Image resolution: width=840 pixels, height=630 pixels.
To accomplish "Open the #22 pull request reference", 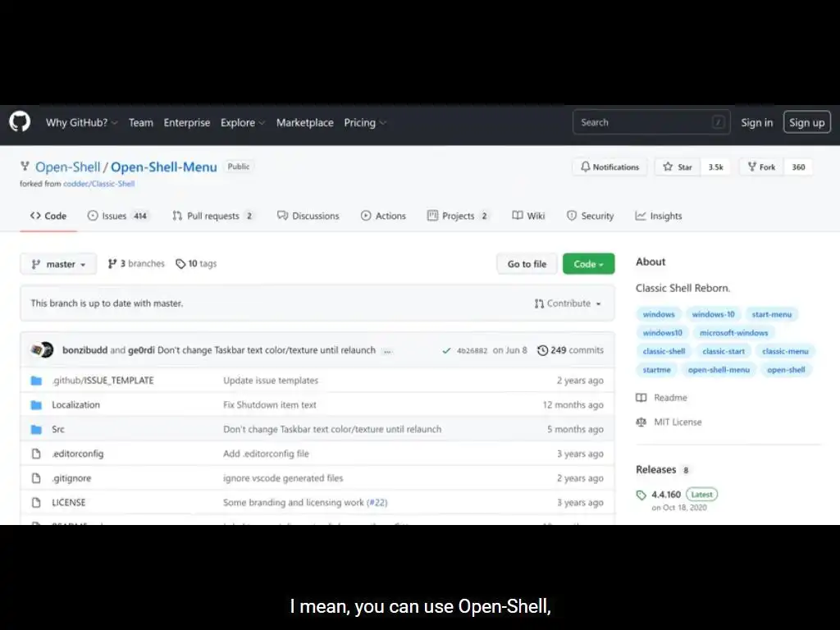I will 377,503.
